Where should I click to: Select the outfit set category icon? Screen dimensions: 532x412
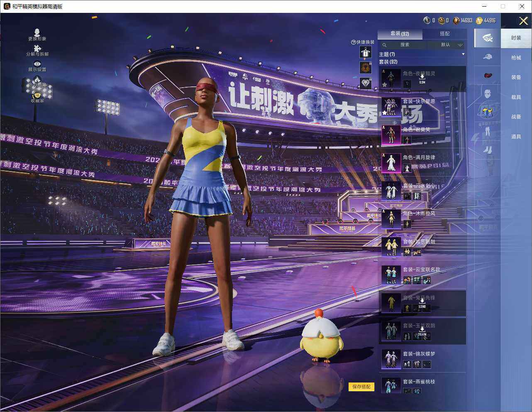tap(488, 38)
